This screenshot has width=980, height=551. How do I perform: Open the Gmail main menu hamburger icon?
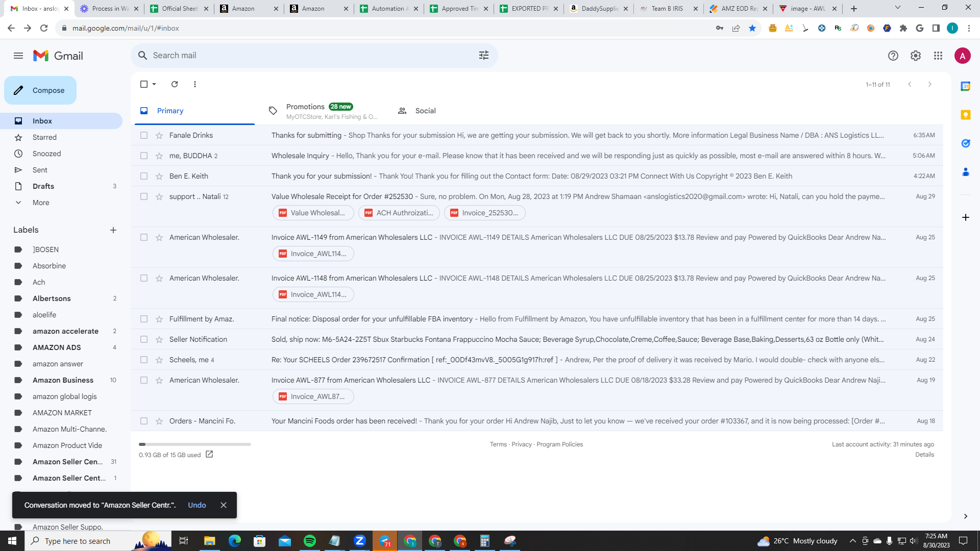click(x=18, y=56)
